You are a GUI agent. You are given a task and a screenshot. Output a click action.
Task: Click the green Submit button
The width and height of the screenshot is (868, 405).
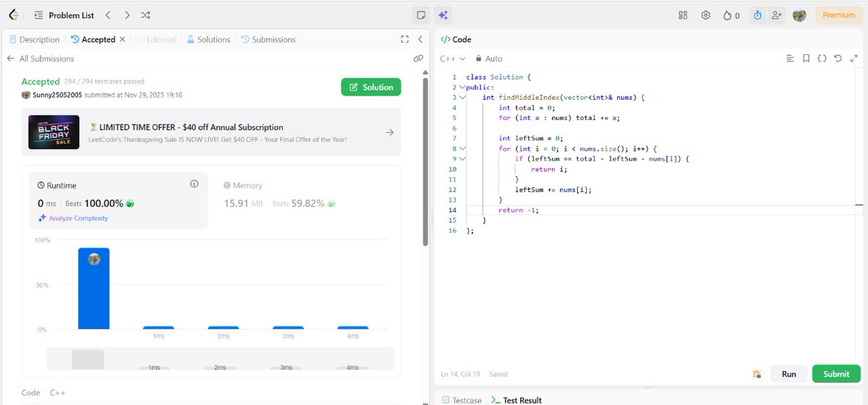pos(836,374)
